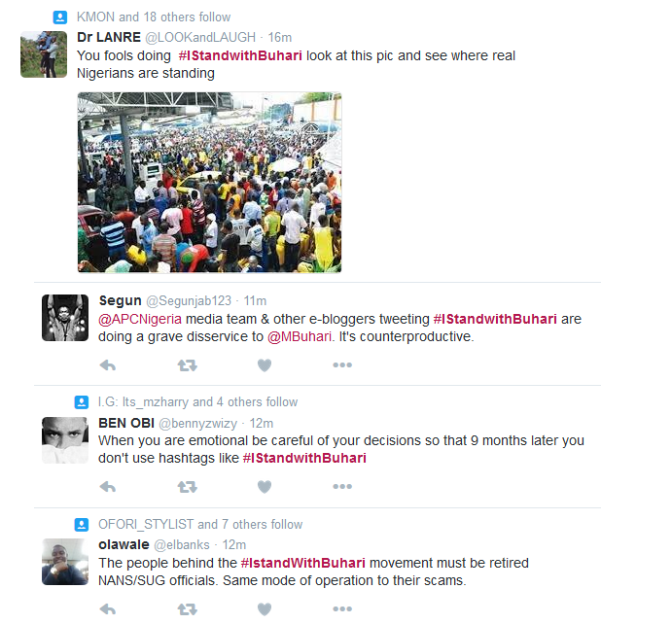Reply to Segun's tweet
672x624 pixels.
click(108, 365)
